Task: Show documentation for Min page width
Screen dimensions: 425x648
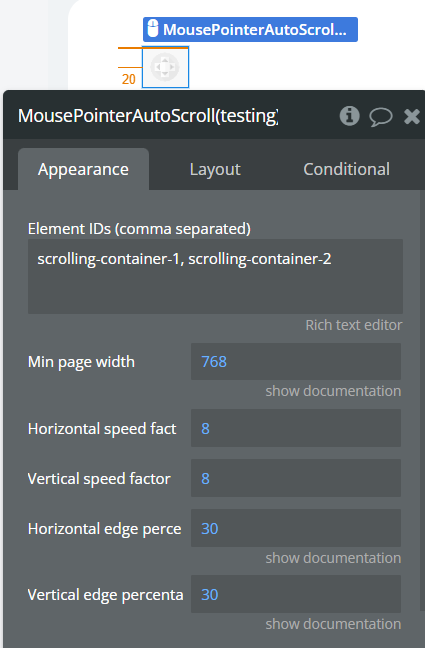Action: click(x=333, y=391)
